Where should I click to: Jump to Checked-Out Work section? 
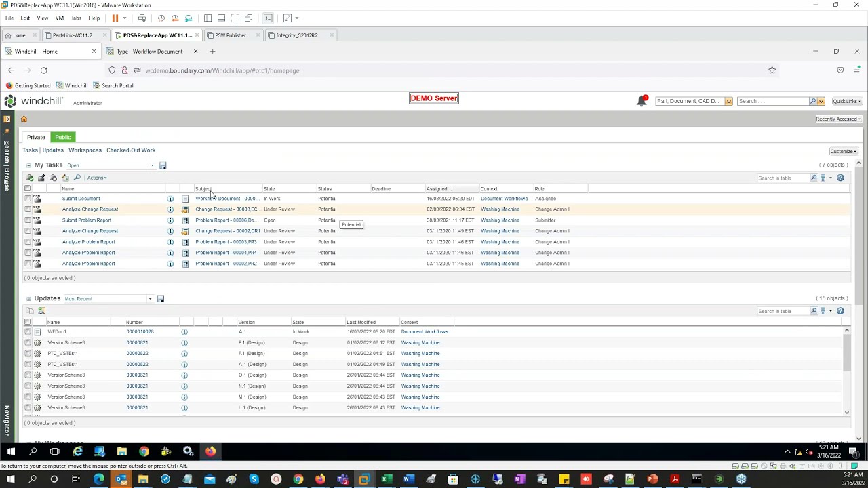coord(131,150)
